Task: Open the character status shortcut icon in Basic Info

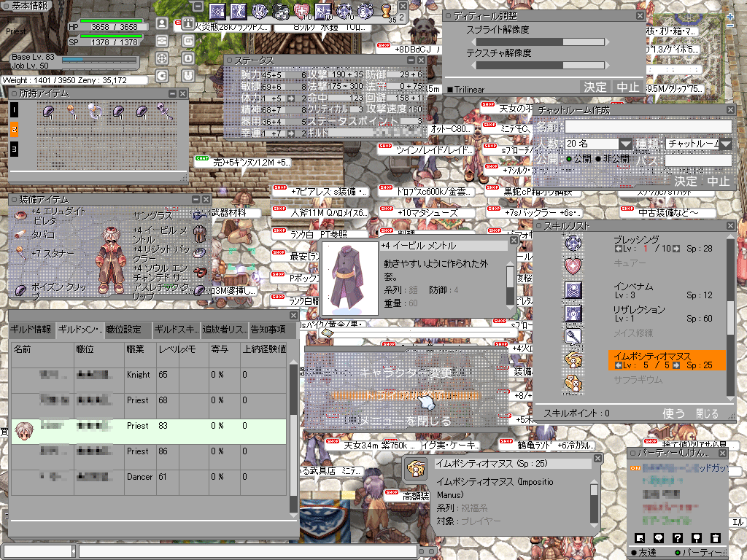Action: [x=162, y=23]
